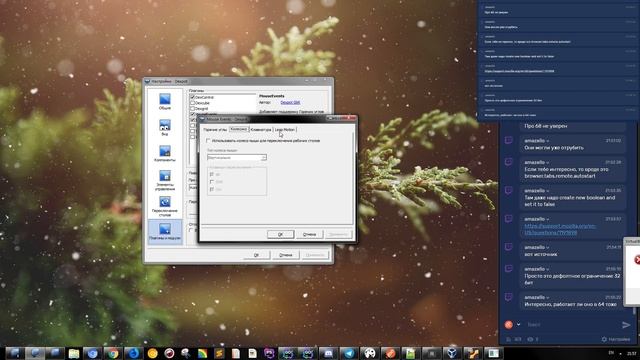The width and height of the screenshot is (640, 360).
Task: Open the Вид section in Dexpot settings
Action: [165, 127]
